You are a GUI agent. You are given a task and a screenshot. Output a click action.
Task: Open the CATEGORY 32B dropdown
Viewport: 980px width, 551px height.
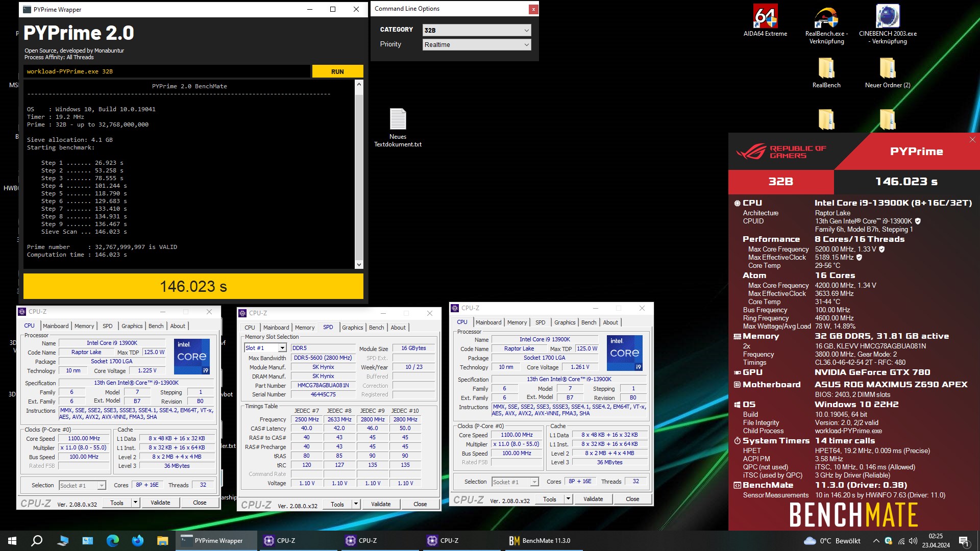[477, 30]
